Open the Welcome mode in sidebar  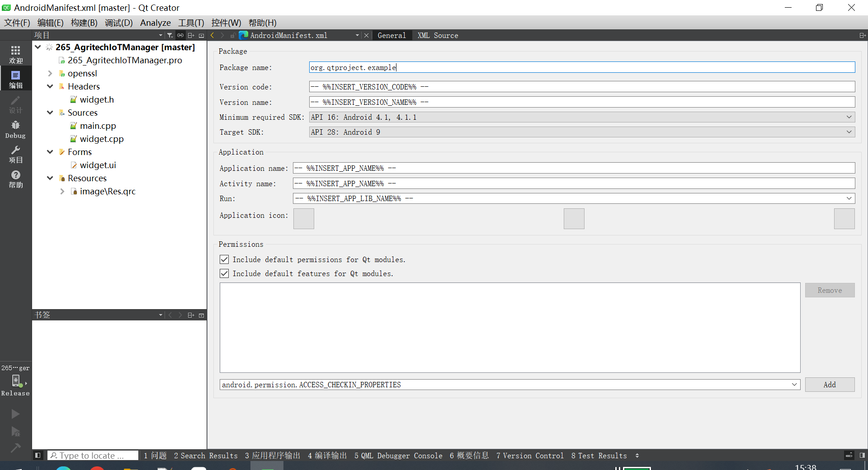coord(16,54)
